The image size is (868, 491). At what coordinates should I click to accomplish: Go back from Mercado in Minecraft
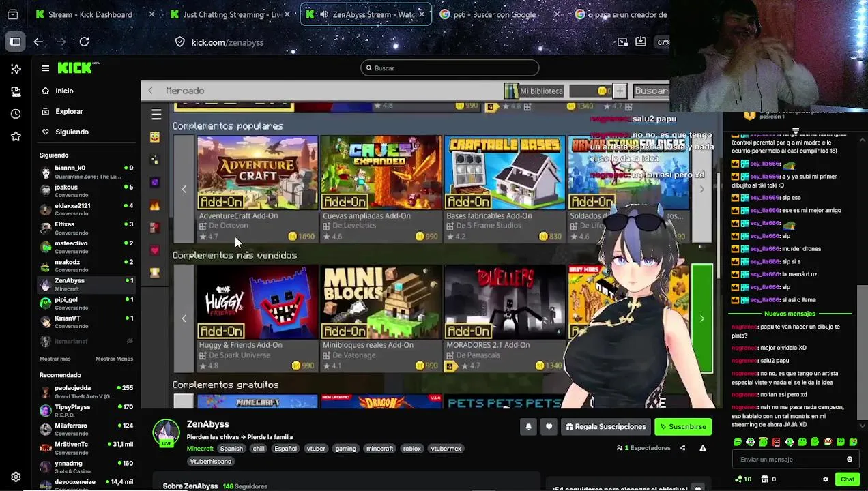tap(150, 91)
